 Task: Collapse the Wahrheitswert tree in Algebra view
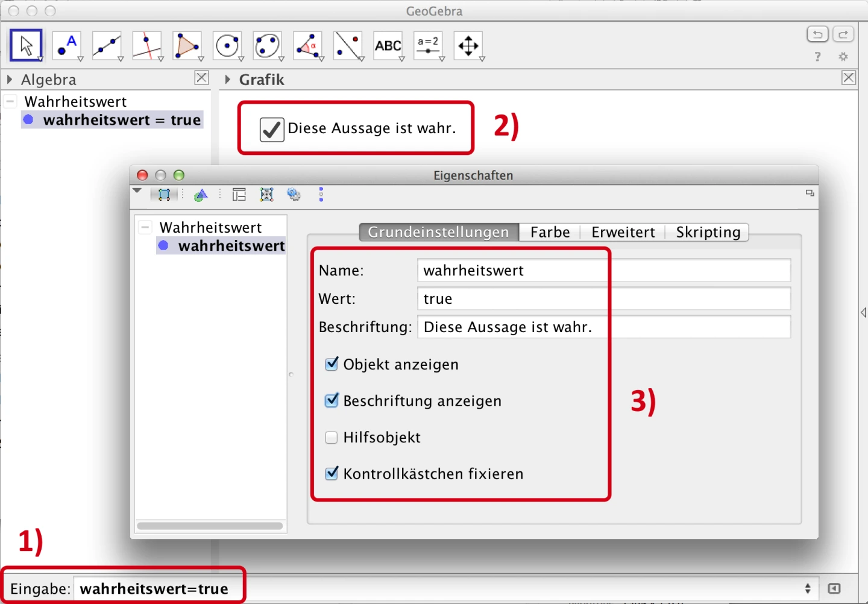click(x=10, y=101)
